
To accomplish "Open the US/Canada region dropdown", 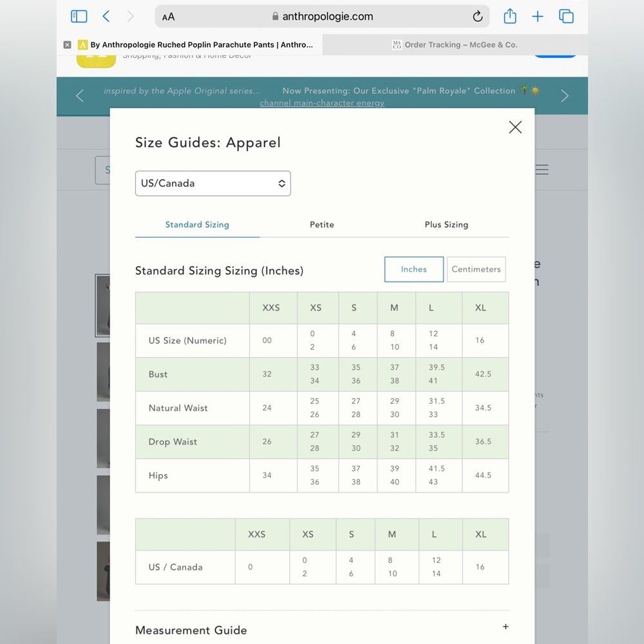I will pyautogui.click(x=213, y=183).
